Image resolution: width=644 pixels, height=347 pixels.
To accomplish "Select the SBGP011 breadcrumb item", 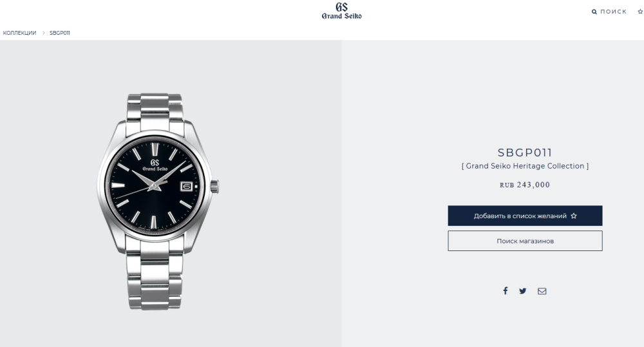I will point(59,33).
